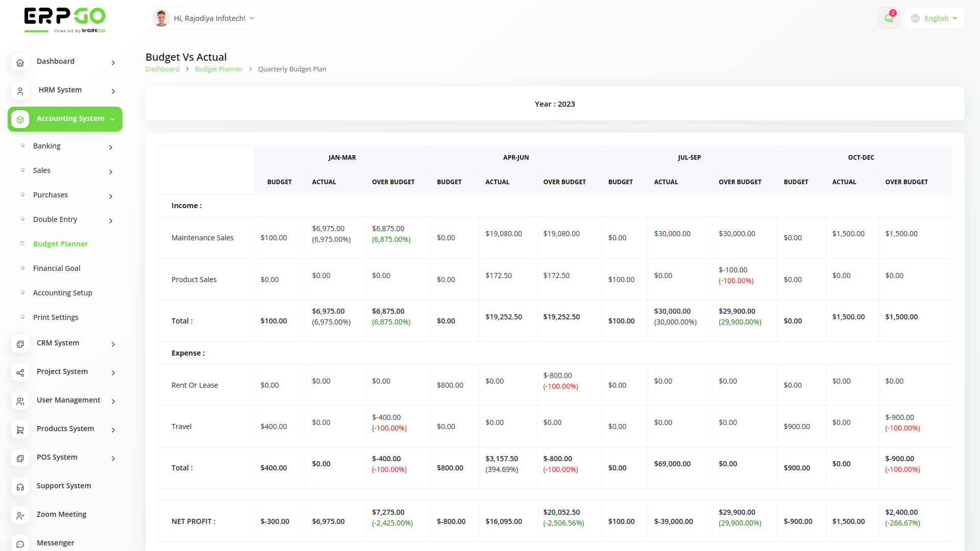The width and height of the screenshot is (980, 551).
Task: Collapse the Accounting System section
Action: [112, 119]
